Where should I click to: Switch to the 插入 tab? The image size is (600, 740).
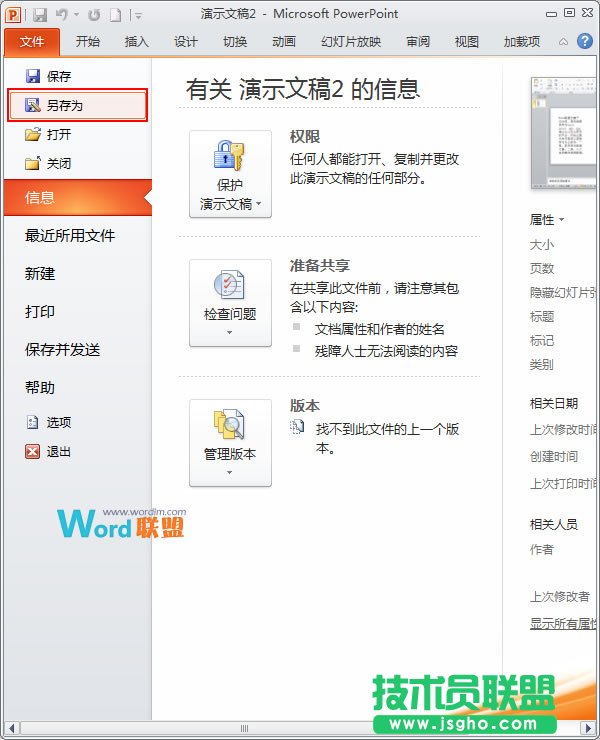click(x=136, y=42)
